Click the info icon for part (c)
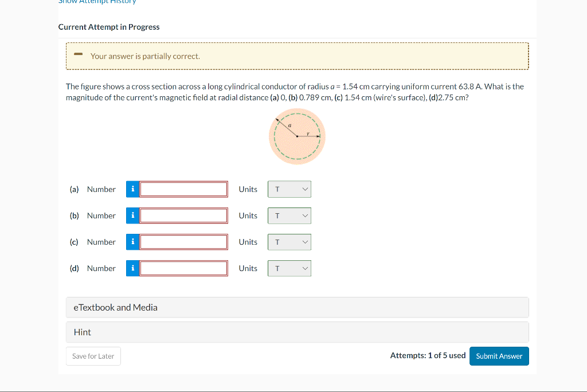 click(x=132, y=242)
